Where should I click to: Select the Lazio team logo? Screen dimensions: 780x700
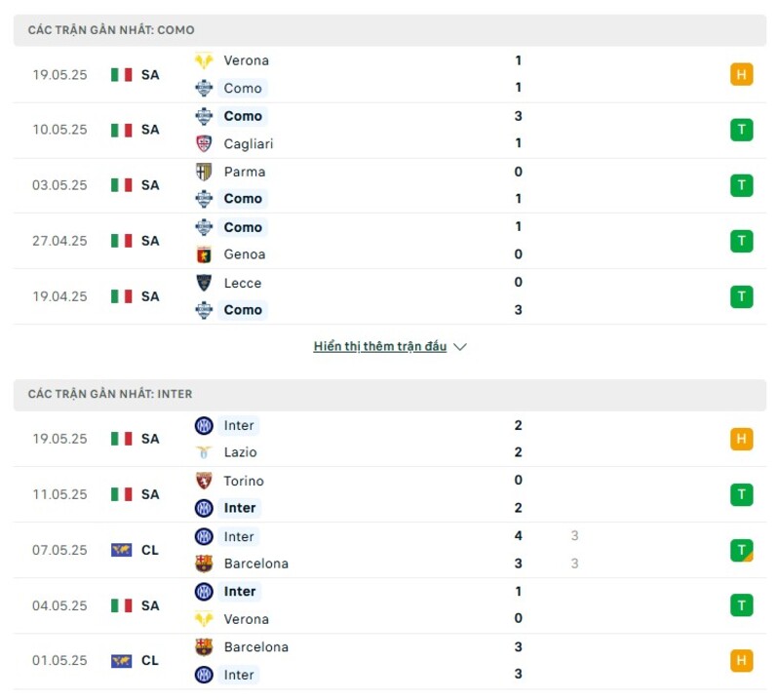pos(205,452)
